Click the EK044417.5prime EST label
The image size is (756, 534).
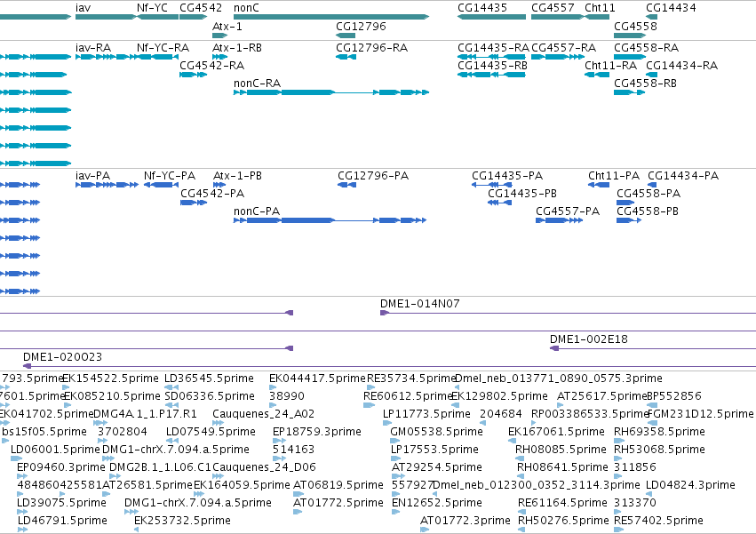[318, 379]
